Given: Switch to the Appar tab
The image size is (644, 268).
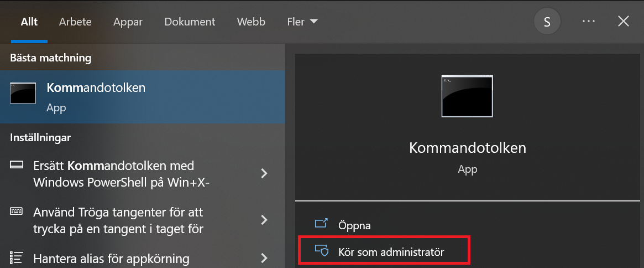Looking at the screenshot, I should click(x=128, y=22).
